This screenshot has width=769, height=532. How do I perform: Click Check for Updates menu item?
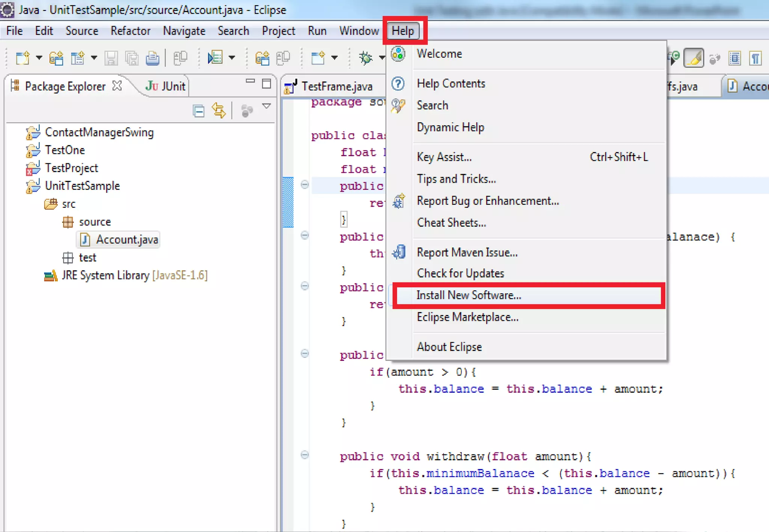click(460, 274)
